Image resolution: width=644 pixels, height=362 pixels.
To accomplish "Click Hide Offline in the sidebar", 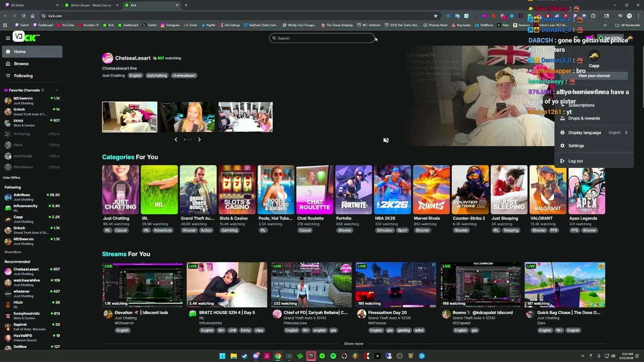I will point(12,177).
